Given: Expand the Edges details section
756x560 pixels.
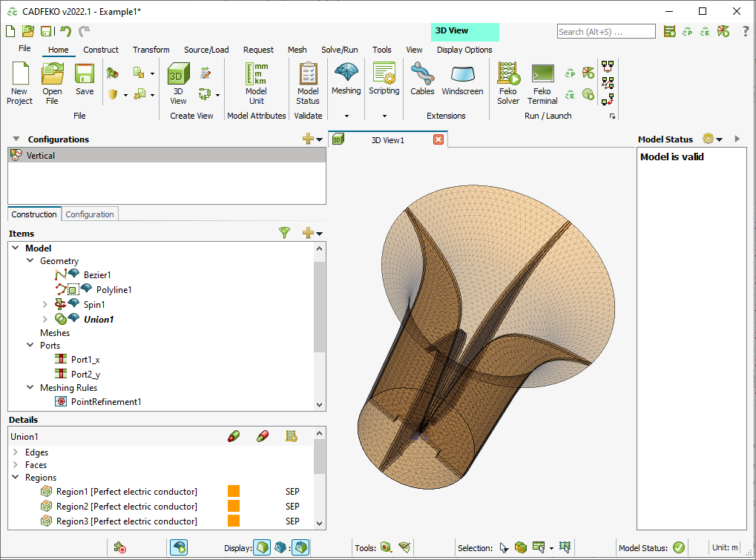Looking at the screenshot, I should 16,452.
